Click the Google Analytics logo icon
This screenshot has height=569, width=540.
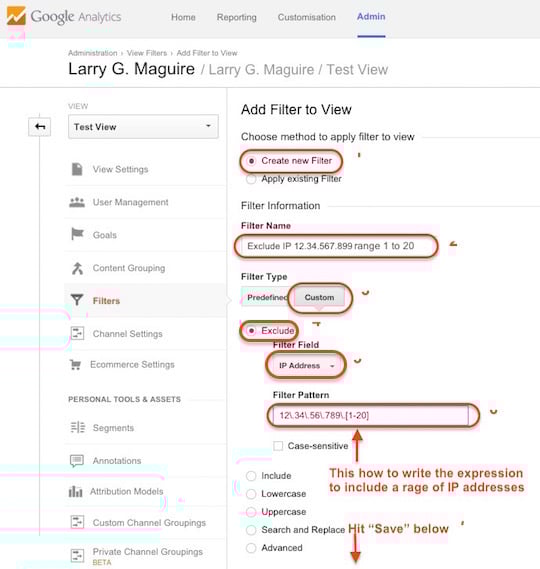16,16
